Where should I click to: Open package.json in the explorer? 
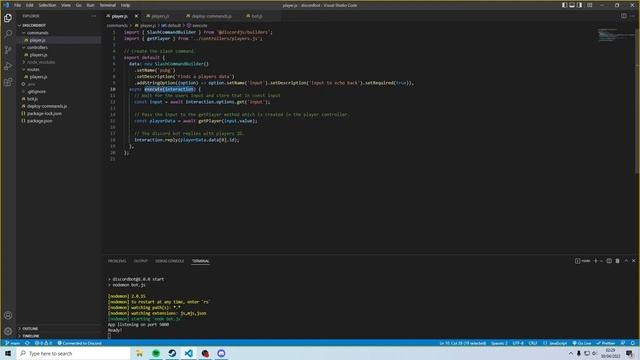pyautogui.click(x=39, y=121)
